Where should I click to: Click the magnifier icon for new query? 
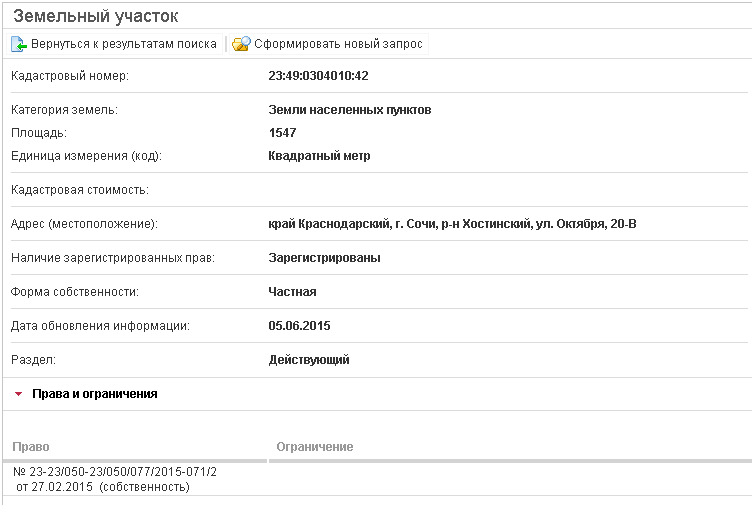pyautogui.click(x=241, y=44)
